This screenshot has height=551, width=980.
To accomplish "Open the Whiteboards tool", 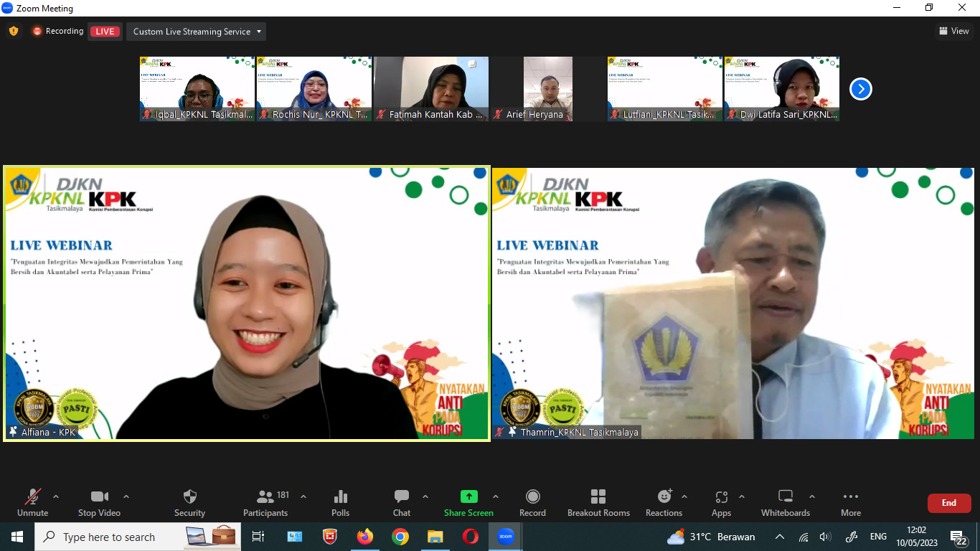I will (785, 502).
